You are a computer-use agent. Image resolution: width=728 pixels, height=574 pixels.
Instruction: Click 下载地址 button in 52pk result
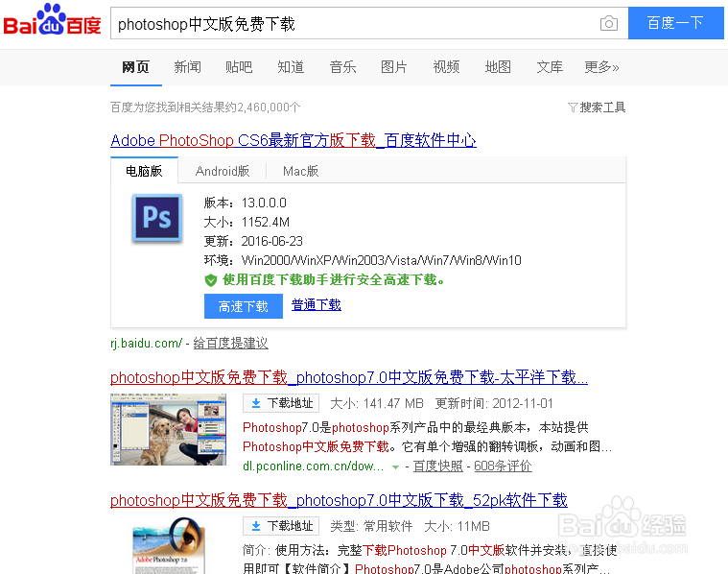pyautogui.click(x=281, y=526)
